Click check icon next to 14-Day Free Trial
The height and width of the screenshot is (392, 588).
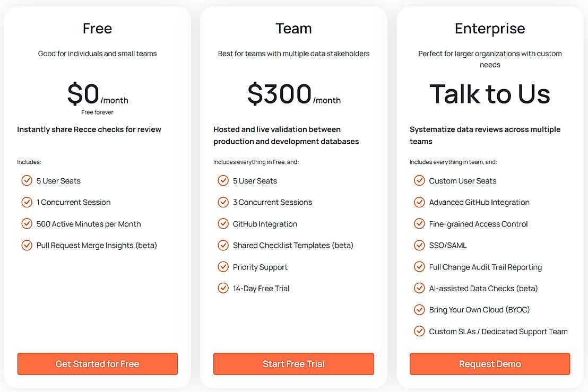pos(223,288)
